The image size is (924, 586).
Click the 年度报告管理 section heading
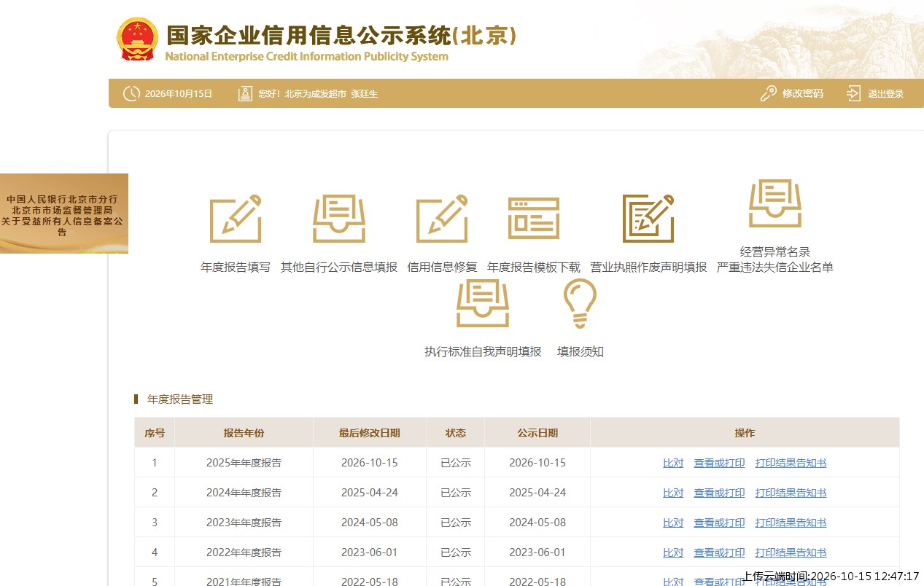pyautogui.click(x=180, y=399)
